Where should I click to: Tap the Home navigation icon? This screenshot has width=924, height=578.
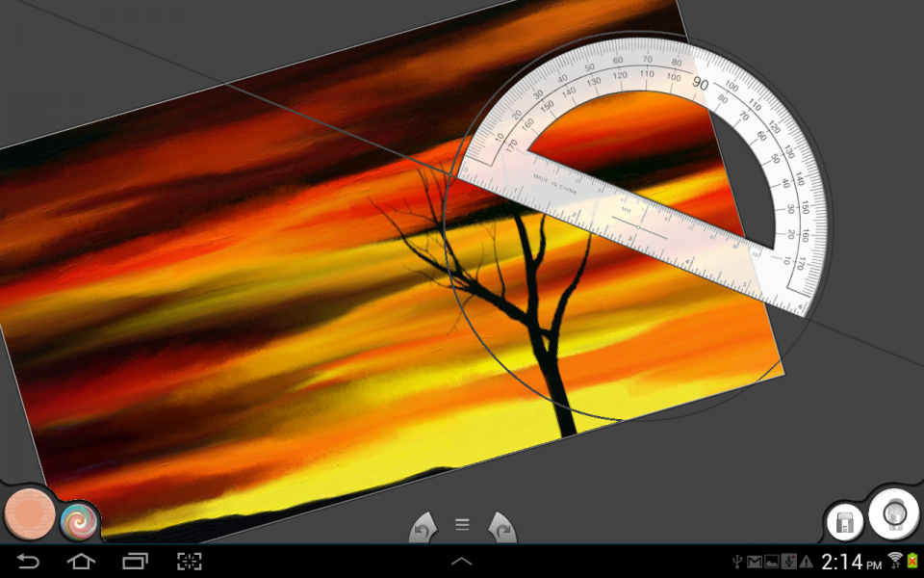(83, 562)
